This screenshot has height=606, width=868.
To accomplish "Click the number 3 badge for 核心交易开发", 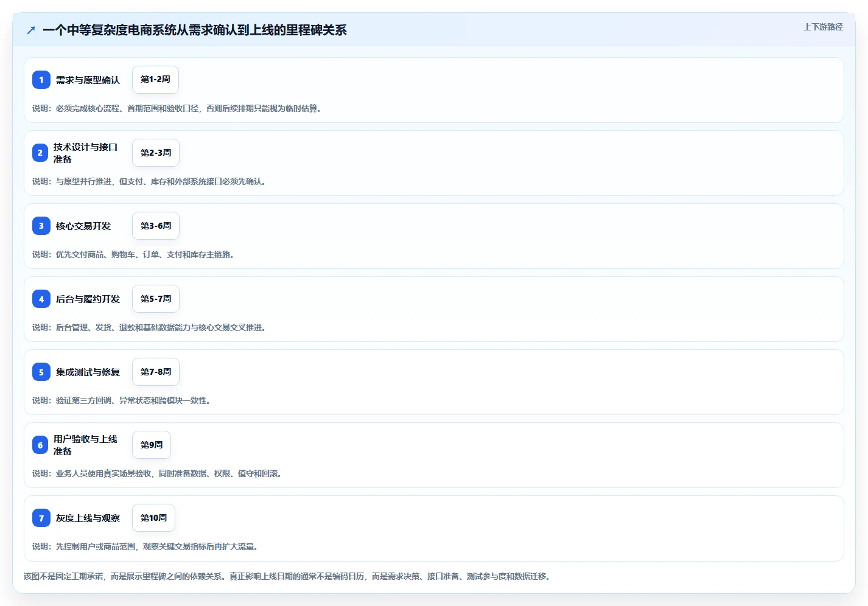I will pos(41,226).
